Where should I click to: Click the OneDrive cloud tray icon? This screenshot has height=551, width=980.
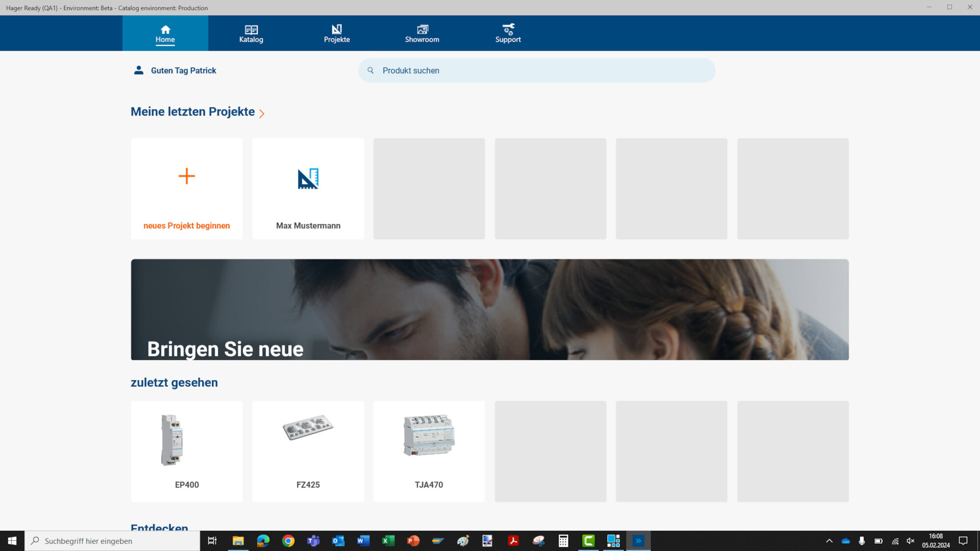click(x=846, y=541)
